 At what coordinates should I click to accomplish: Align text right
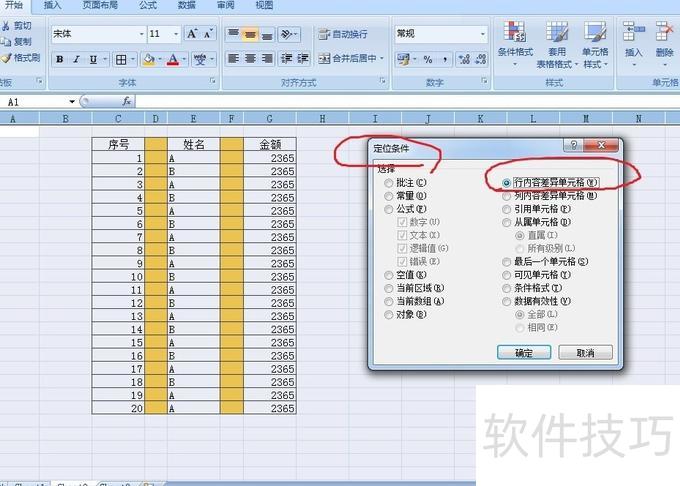267,59
